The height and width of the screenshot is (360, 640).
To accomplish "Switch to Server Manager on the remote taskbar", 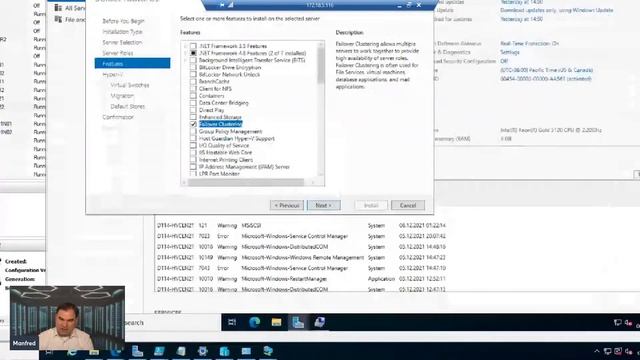I will (298, 322).
